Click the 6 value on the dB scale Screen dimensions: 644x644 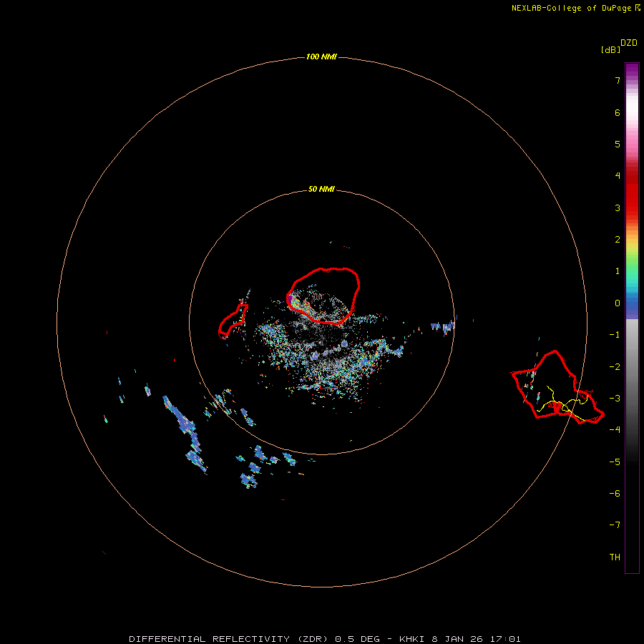coord(618,112)
